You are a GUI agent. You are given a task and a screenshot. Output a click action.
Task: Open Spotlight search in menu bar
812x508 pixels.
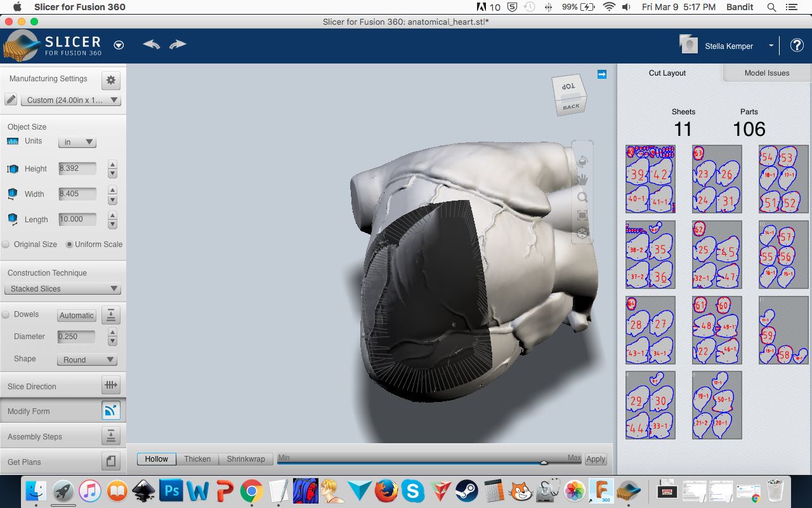pyautogui.click(x=772, y=7)
